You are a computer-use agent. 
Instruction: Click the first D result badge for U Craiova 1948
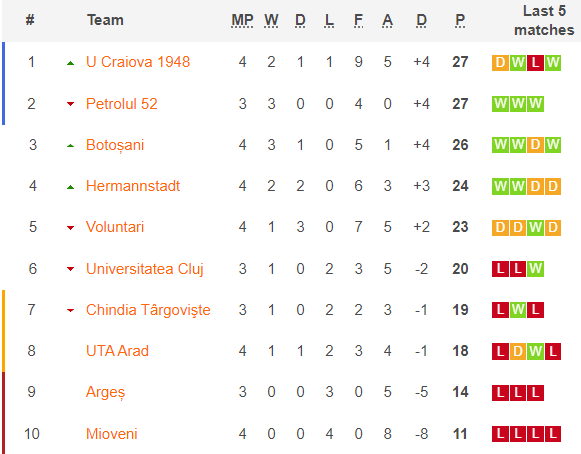pyautogui.click(x=500, y=63)
